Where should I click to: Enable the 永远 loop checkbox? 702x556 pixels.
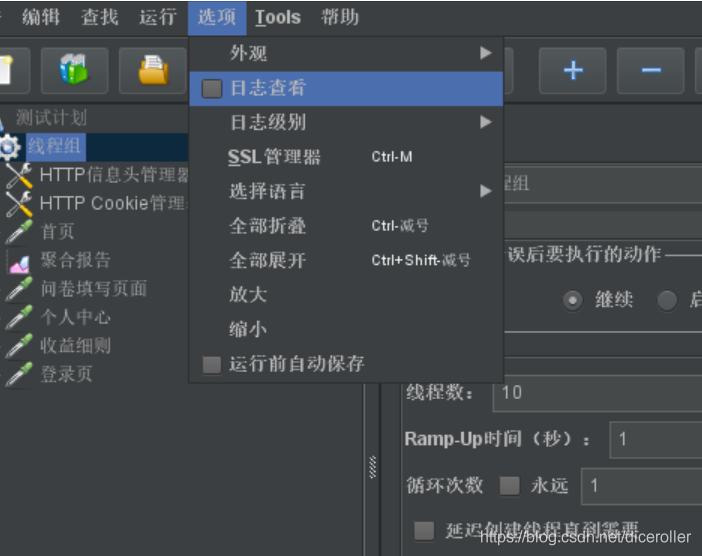tap(509, 486)
